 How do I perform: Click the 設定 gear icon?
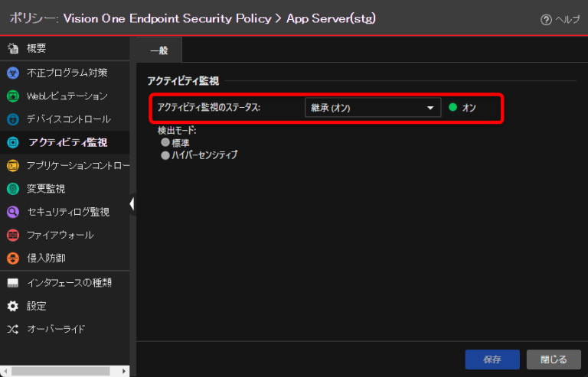pos(13,306)
